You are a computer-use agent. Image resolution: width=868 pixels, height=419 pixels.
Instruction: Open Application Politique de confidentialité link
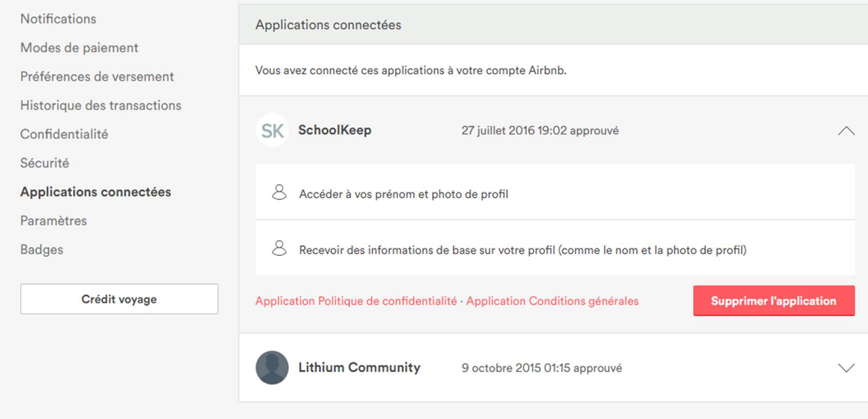tap(356, 301)
